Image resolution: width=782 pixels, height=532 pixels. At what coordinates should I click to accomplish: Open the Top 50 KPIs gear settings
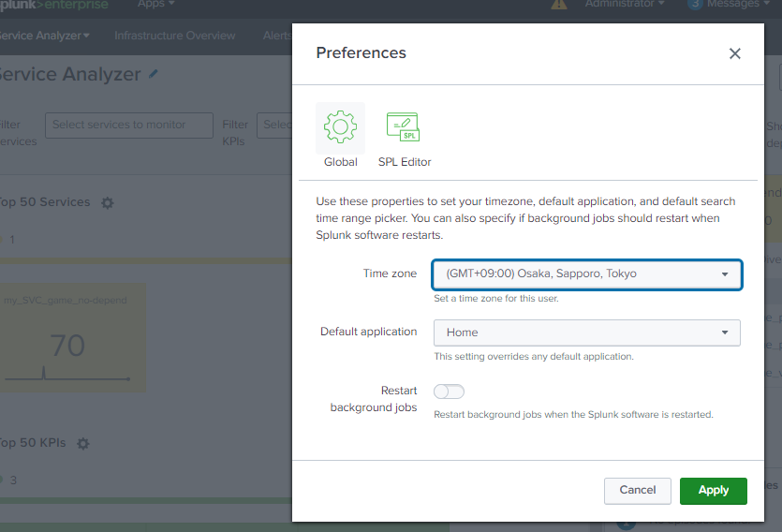(x=82, y=443)
